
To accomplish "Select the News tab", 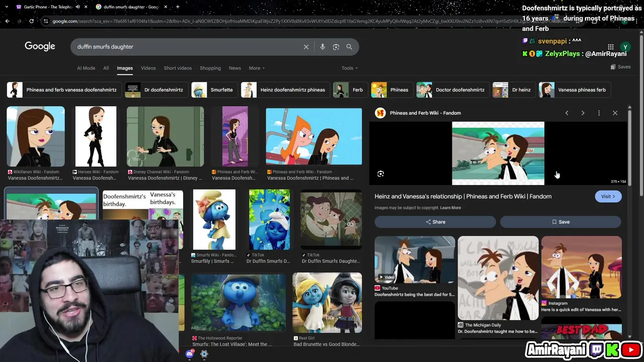I will click(235, 68).
